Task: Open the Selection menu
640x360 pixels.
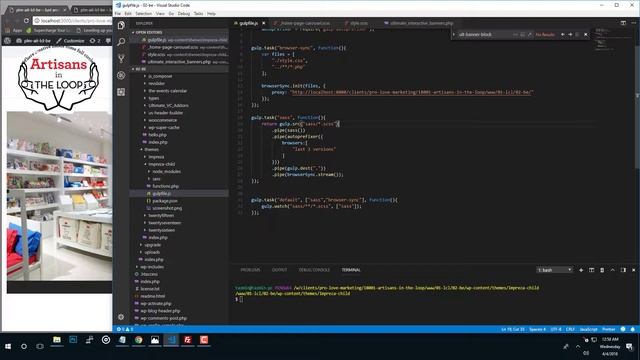Action: pos(144,13)
